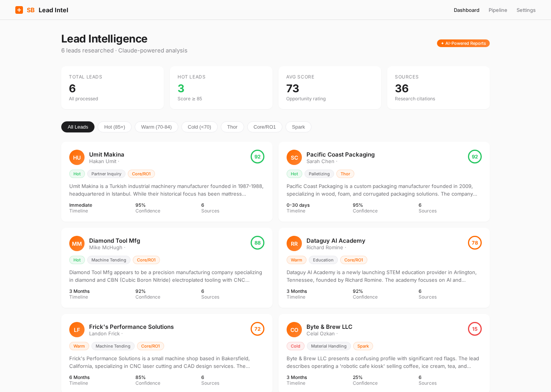Filter by Warm (70-84) leads

coord(156,127)
